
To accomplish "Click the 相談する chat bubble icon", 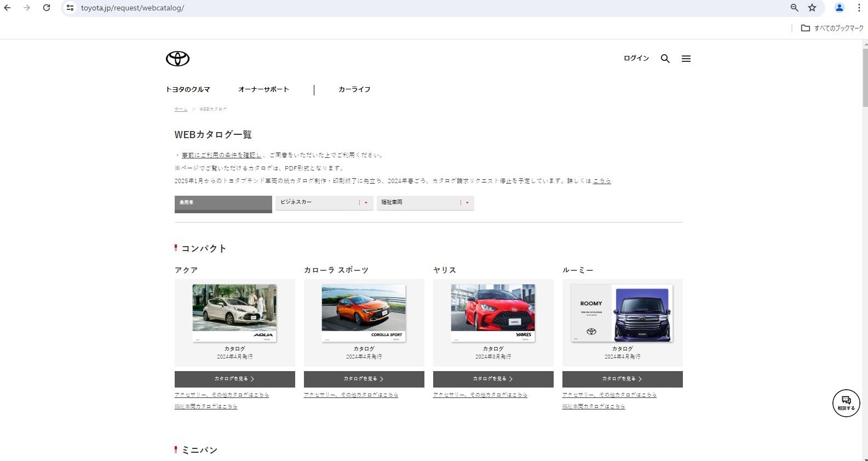I will (x=846, y=403).
